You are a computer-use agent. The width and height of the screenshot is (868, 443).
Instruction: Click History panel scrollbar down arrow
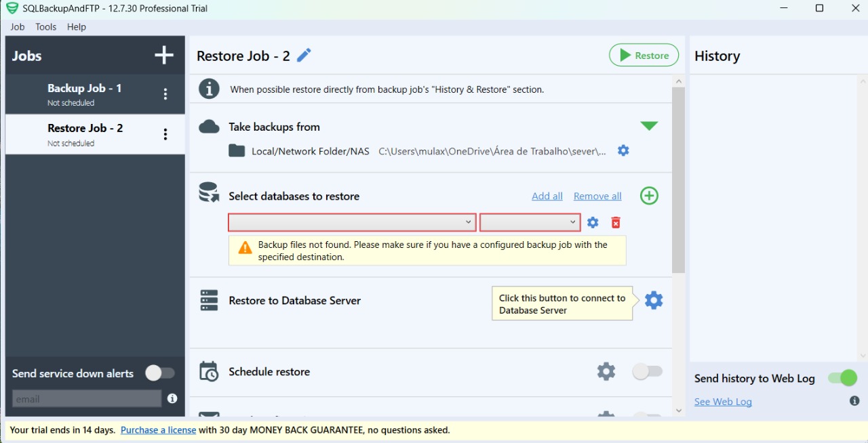[x=863, y=356]
